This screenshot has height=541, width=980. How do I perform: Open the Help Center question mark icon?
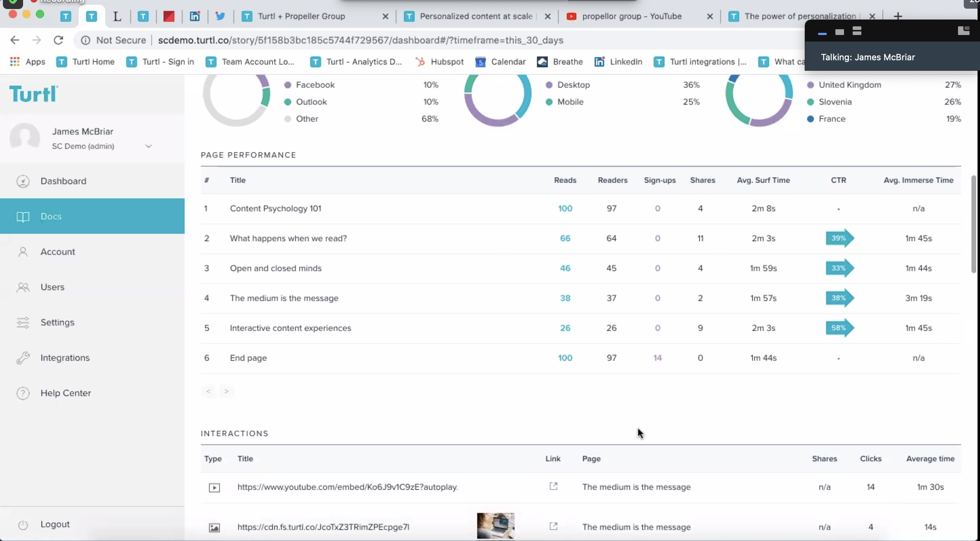(x=23, y=393)
